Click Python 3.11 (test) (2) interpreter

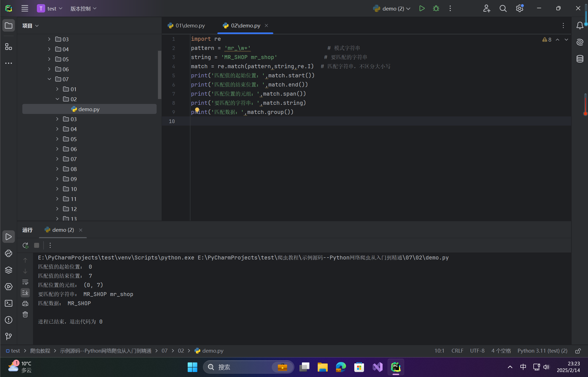[542, 351]
